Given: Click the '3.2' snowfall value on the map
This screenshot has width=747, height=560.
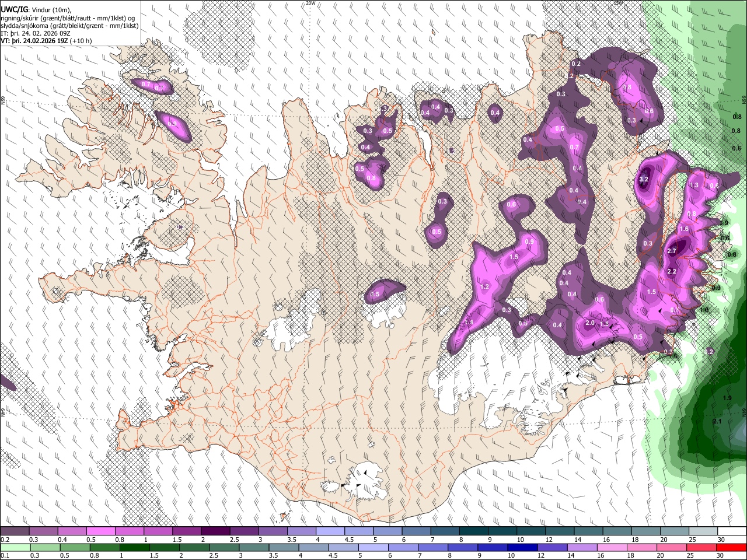Looking at the screenshot, I should [644, 180].
